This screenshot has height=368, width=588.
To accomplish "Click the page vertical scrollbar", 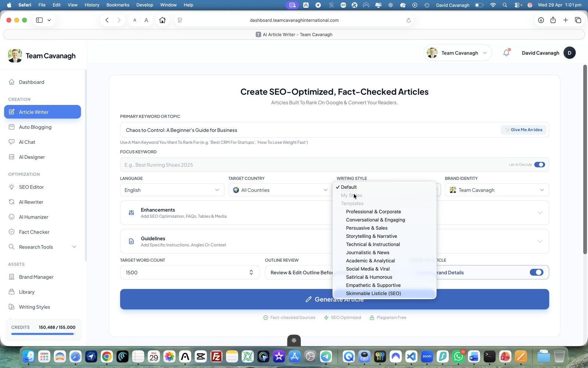I will click(x=585, y=159).
